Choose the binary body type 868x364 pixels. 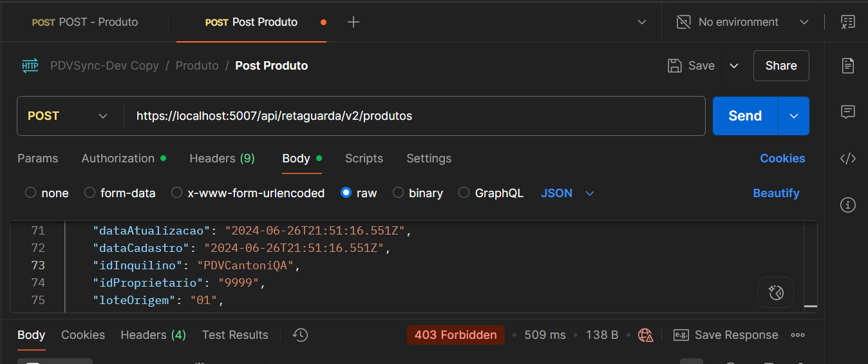398,193
